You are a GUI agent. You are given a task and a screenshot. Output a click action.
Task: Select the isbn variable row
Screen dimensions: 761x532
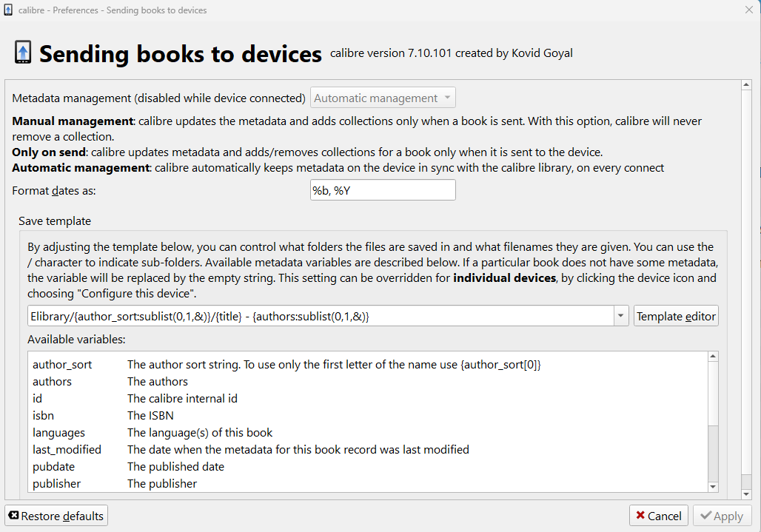(43, 416)
